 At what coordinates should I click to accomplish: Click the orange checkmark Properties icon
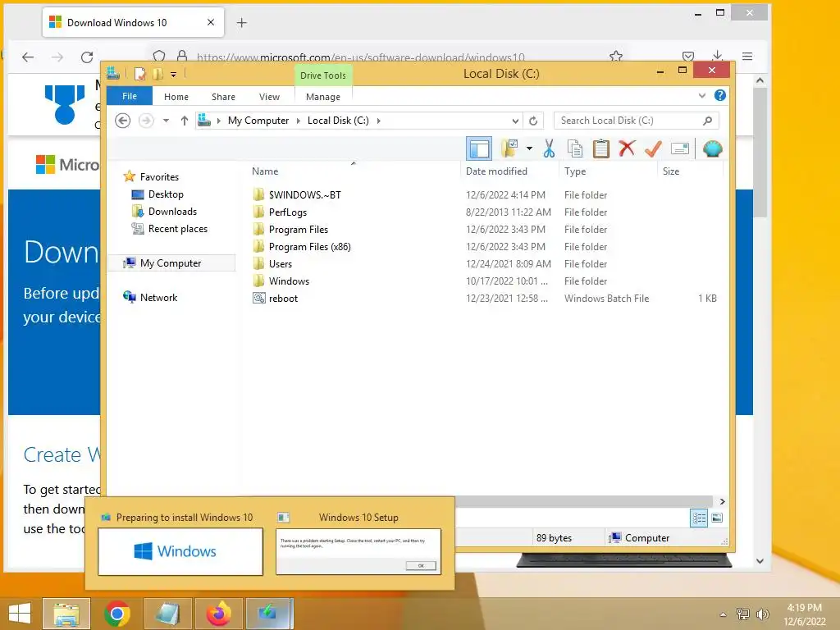tap(653, 148)
